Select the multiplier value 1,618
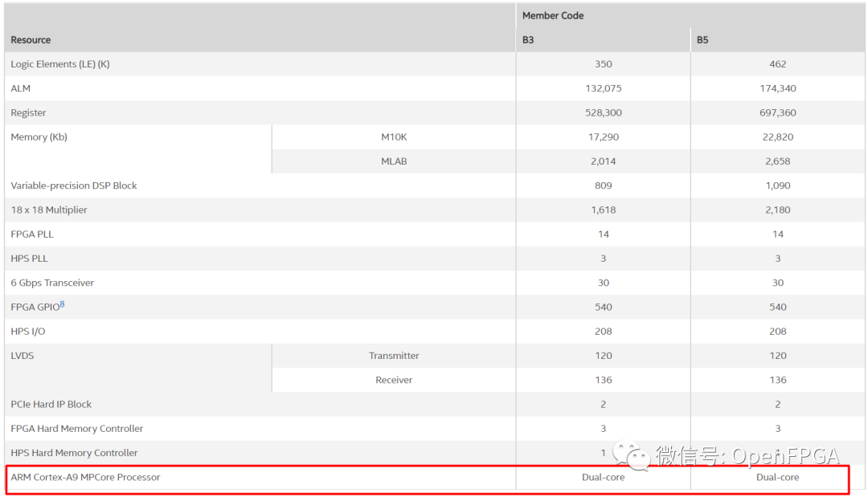The image size is (868, 497). click(x=604, y=210)
